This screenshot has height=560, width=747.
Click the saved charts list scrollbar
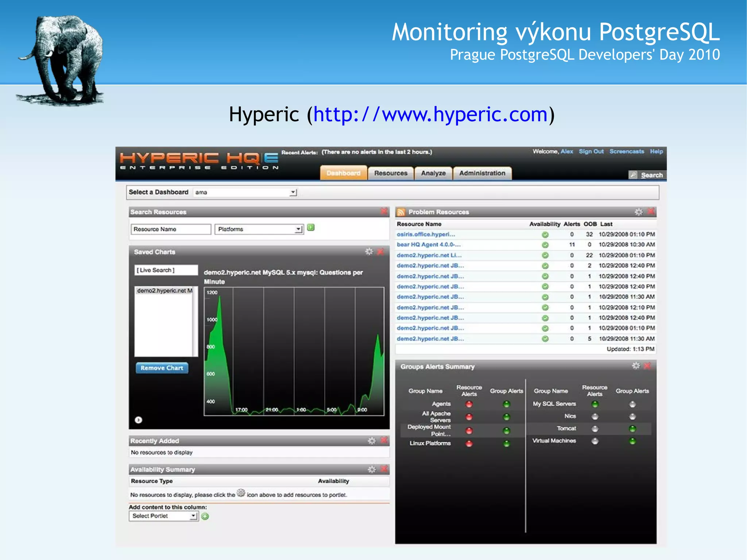(195, 321)
